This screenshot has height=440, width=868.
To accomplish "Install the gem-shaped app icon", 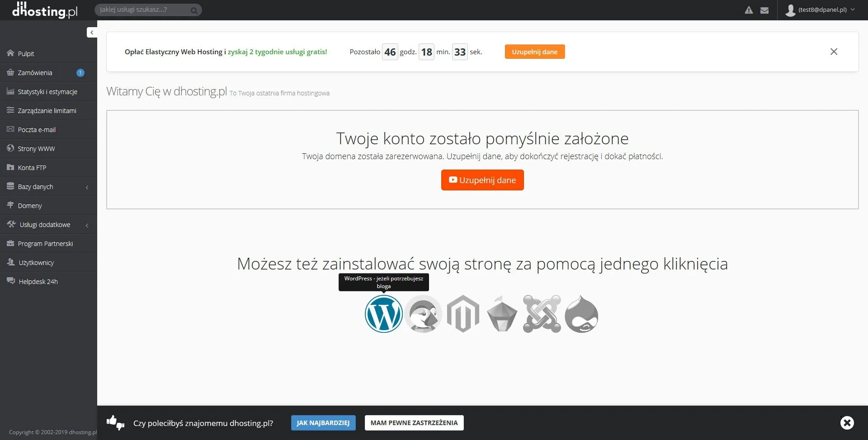I will (502, 314).
